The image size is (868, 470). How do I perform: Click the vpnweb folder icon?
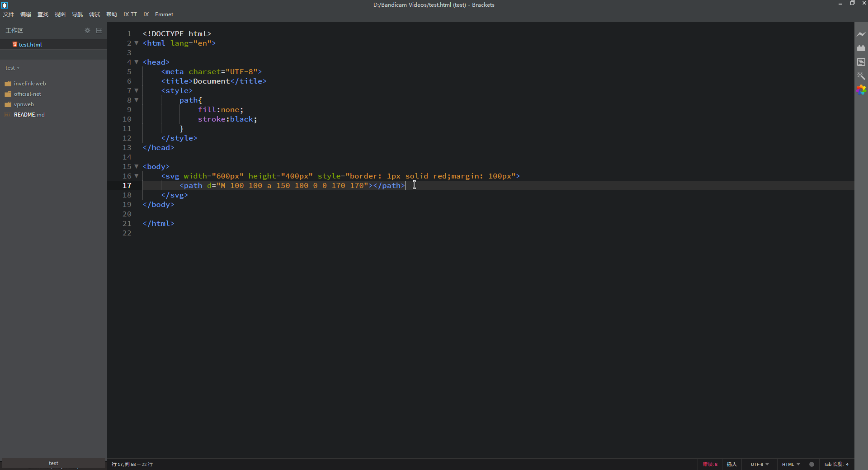[x=8, y=104]
